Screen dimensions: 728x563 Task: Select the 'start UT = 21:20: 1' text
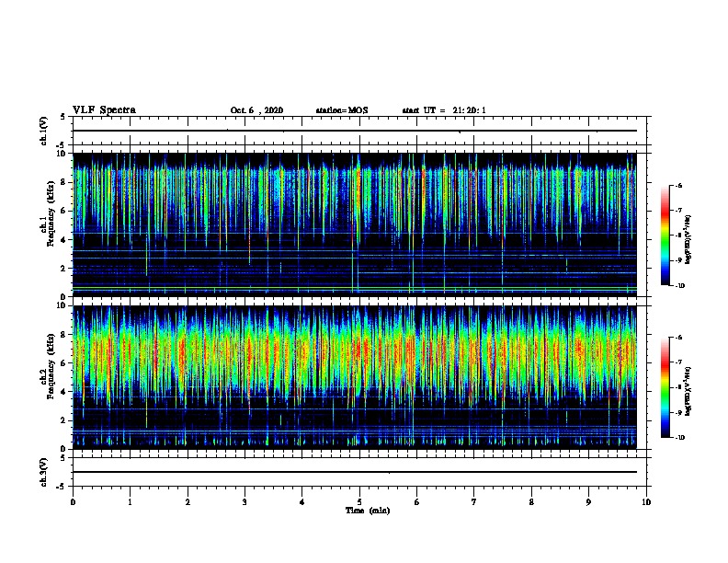click(x=444, y=110)
